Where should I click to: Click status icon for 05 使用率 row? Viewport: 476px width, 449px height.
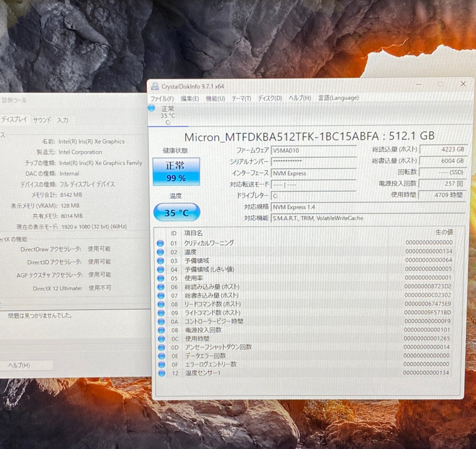(x=161, y=278)
